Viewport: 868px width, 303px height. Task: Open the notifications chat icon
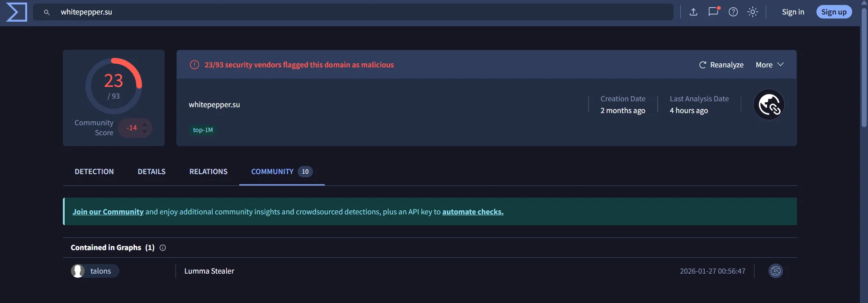click(713, 12)
